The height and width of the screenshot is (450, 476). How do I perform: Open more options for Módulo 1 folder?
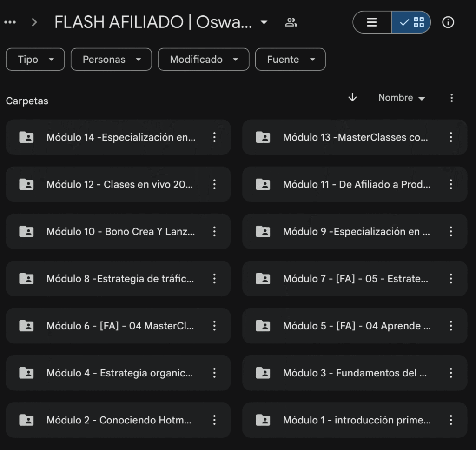tap(450, 420)
